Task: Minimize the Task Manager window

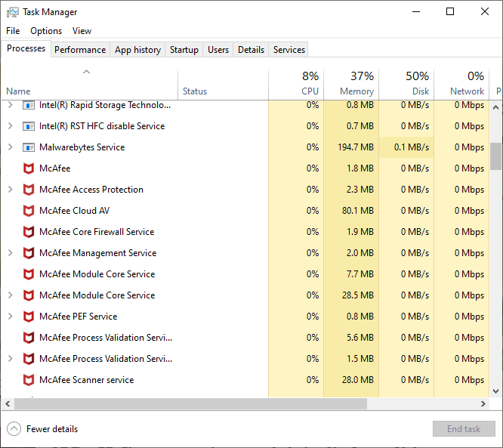Action: (x=416, y=12)
